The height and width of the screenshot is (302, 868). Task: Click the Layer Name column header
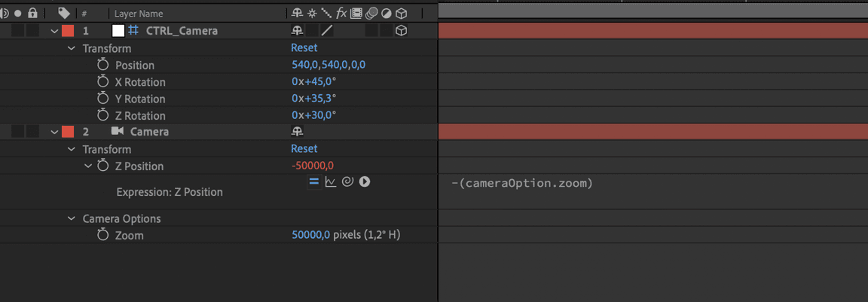click(139, 14)
